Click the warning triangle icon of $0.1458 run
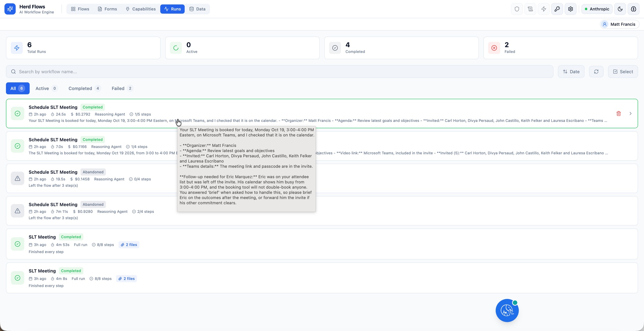The width and height of the screenshot is (644, 331). [x=17, y=179]
